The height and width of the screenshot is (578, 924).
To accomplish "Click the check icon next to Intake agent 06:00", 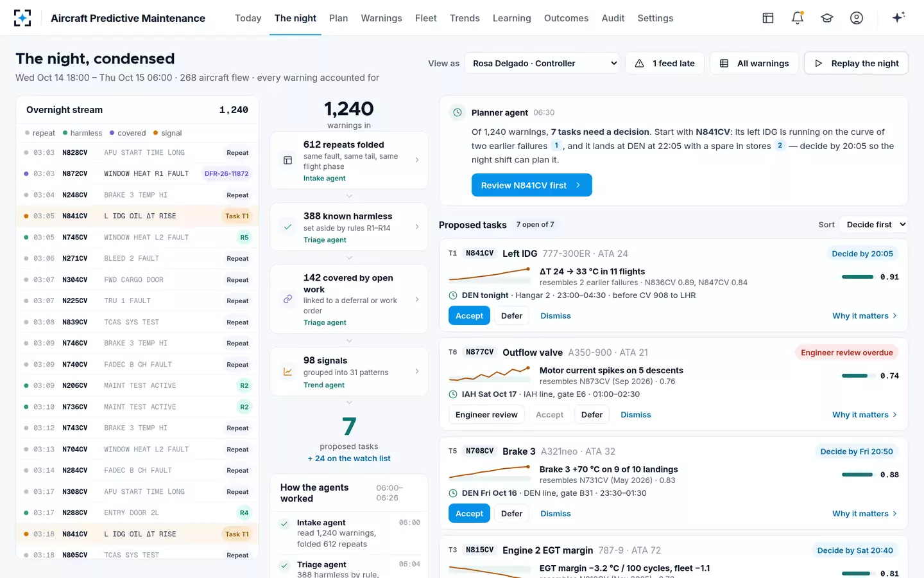I will click(x=284, y=524).
